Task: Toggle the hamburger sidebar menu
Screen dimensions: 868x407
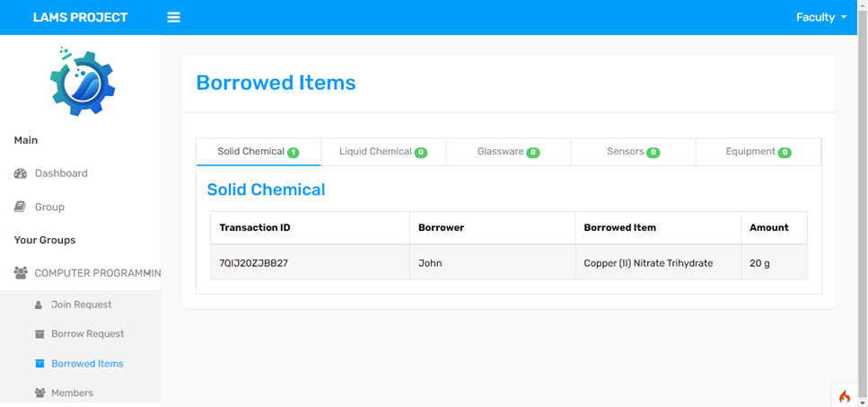Action: (174, 18)
